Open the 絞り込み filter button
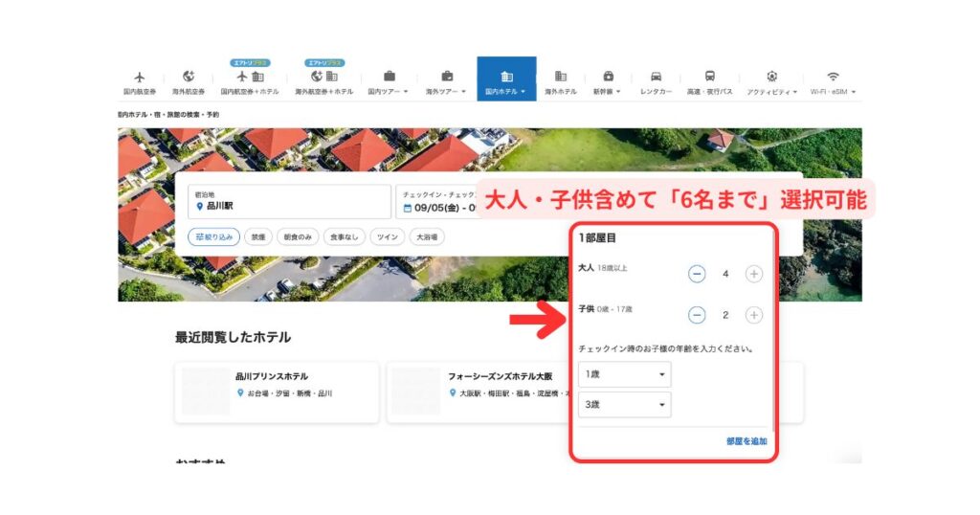This screenshot has width=980, height=515. click(x=213, y=236)
